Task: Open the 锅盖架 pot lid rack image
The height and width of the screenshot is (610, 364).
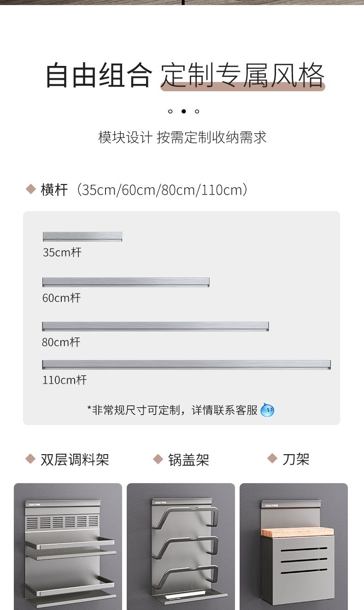Action: click(181, 546)
